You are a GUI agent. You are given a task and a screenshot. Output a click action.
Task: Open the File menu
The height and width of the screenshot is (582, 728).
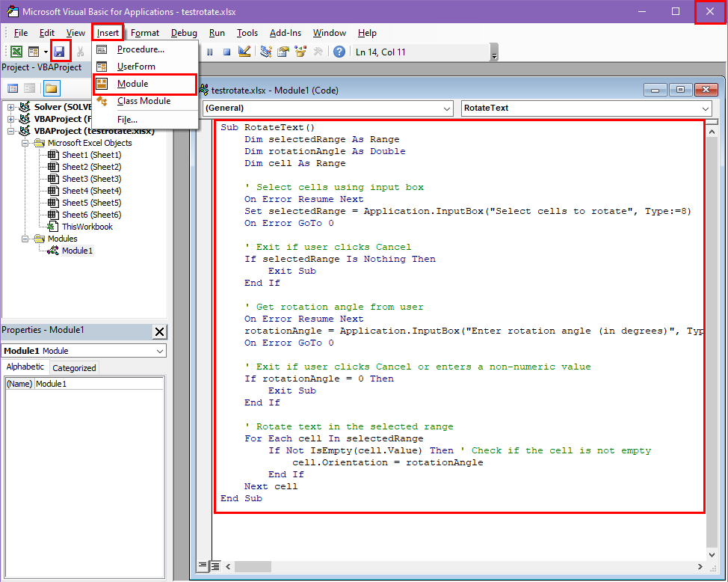coord(21,33)
